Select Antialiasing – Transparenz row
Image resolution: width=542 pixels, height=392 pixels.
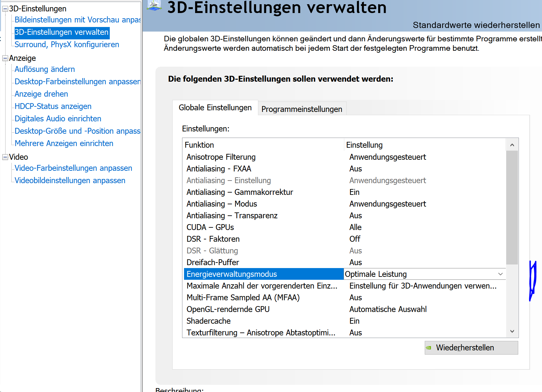345,216
